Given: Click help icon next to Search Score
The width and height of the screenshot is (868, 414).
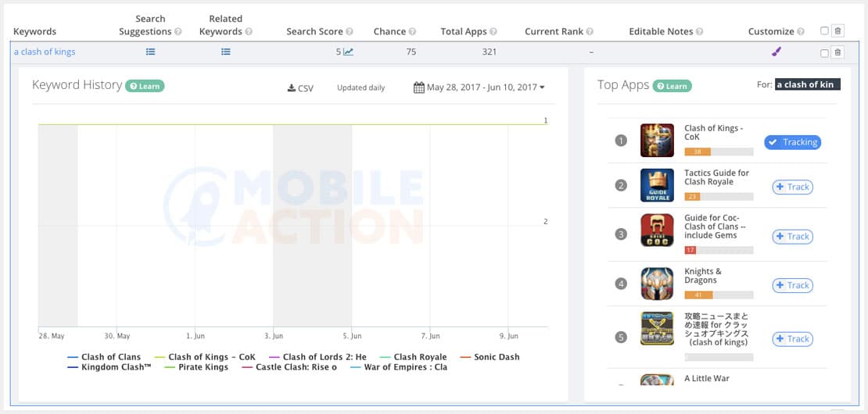Looking at the screenshot, I should 350,32.
